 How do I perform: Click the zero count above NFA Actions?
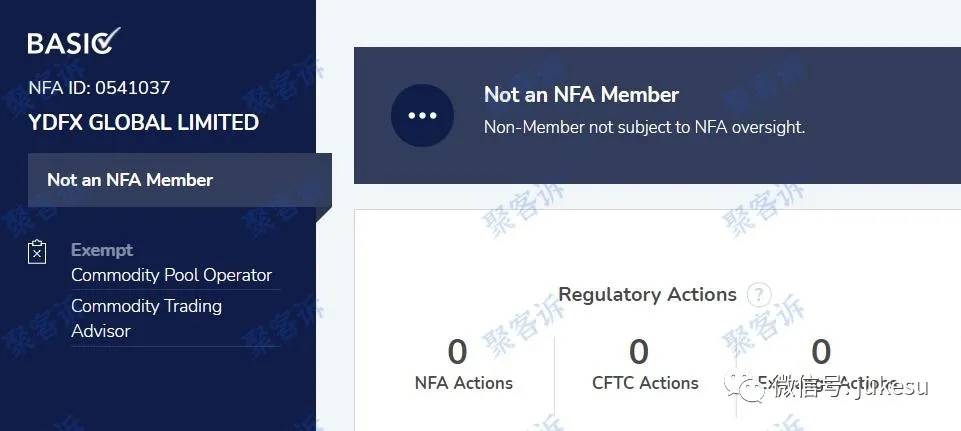click(x=457, y=352)
